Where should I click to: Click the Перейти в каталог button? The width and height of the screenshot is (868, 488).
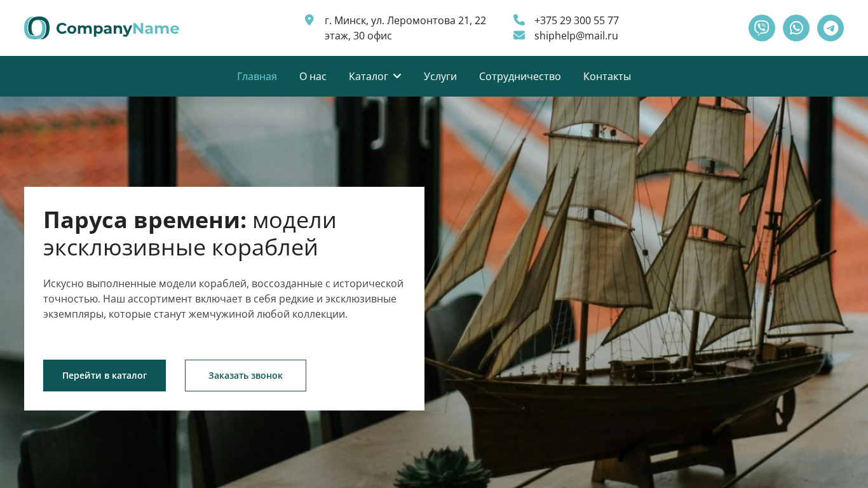pyautogui.click(x=104, y=376)
